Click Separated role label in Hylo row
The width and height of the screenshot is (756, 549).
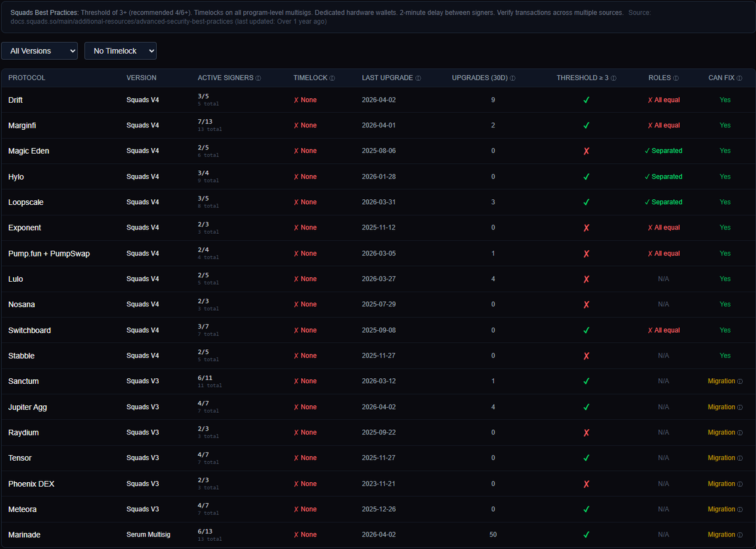click(x=663, y=177)
